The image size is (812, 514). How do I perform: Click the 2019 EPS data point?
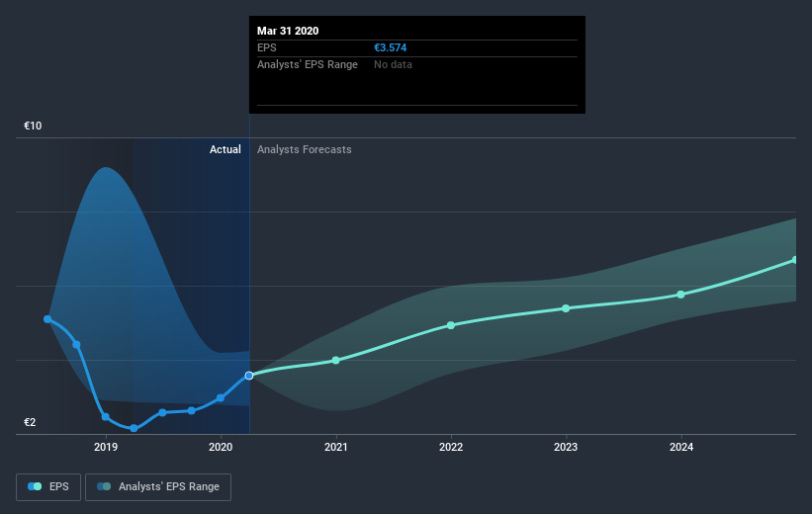106,417
